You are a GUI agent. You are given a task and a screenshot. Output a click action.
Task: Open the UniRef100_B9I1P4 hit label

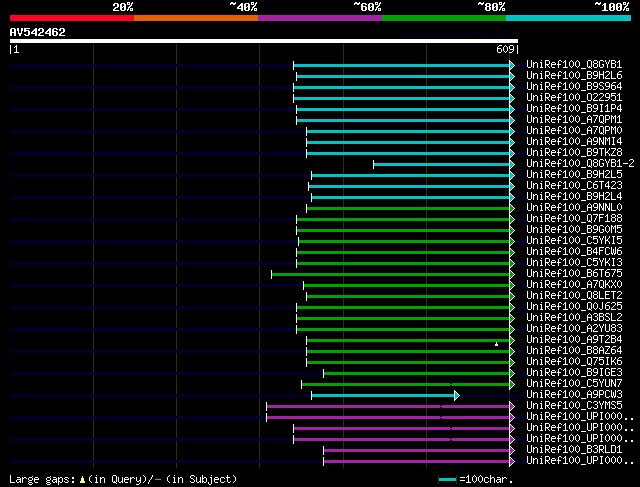coord(574,109)
